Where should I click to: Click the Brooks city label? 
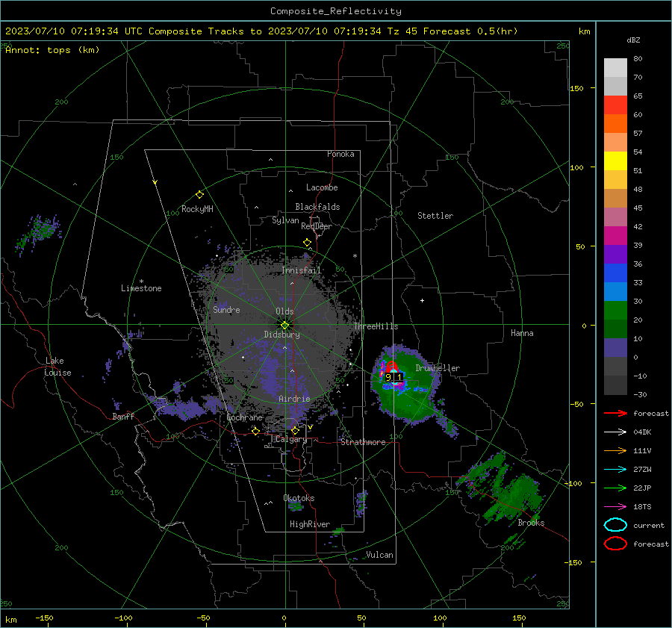[531, 523]
